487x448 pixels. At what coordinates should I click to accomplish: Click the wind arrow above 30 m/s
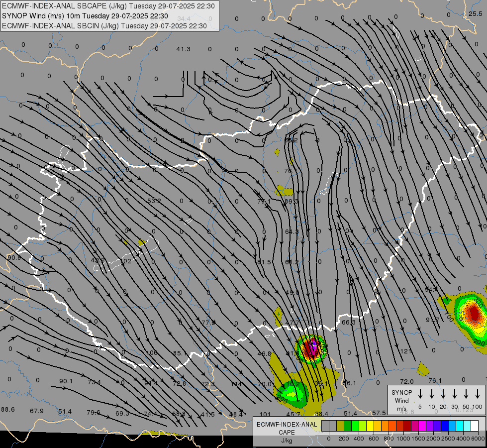455,393
